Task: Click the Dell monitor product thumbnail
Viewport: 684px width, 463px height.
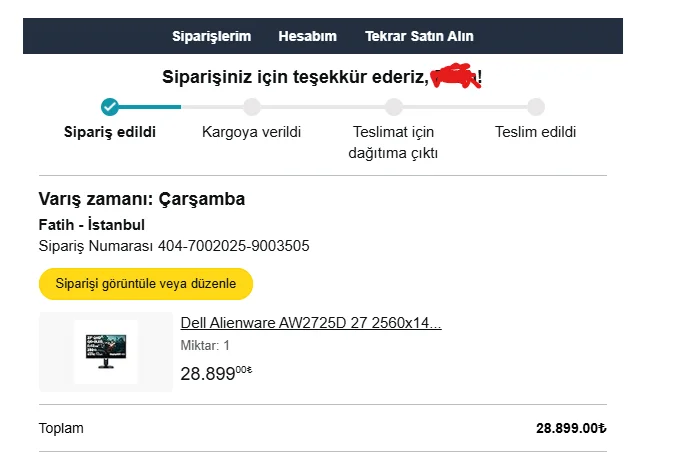Action: [106, 352]
